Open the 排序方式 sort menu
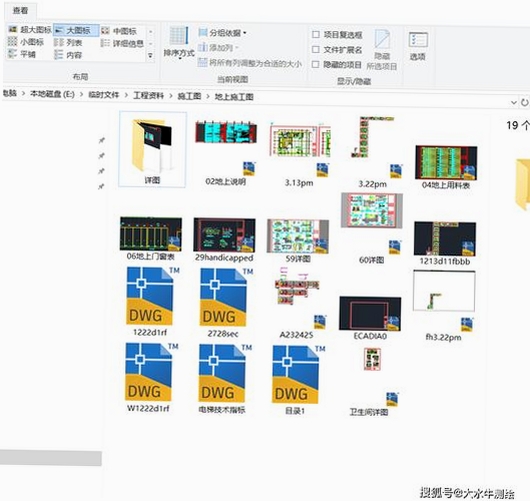 (178, 43)
